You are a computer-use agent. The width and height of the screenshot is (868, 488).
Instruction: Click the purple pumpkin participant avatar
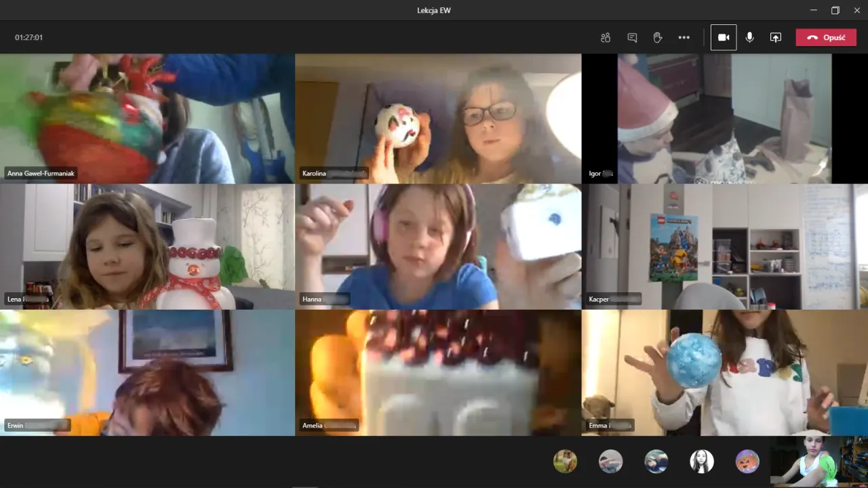point(747,462)
